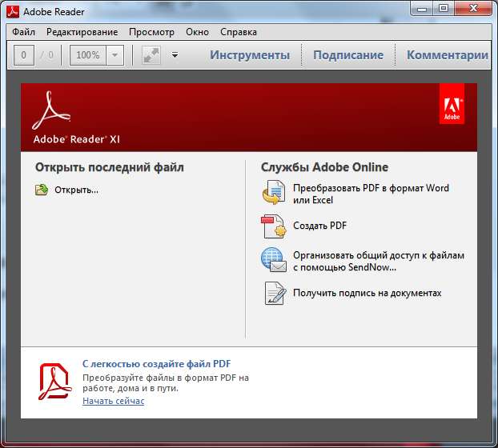Maximize the Adobe Reader window
498x448 pixels.
pyautogui.click(x=444, y=9)
